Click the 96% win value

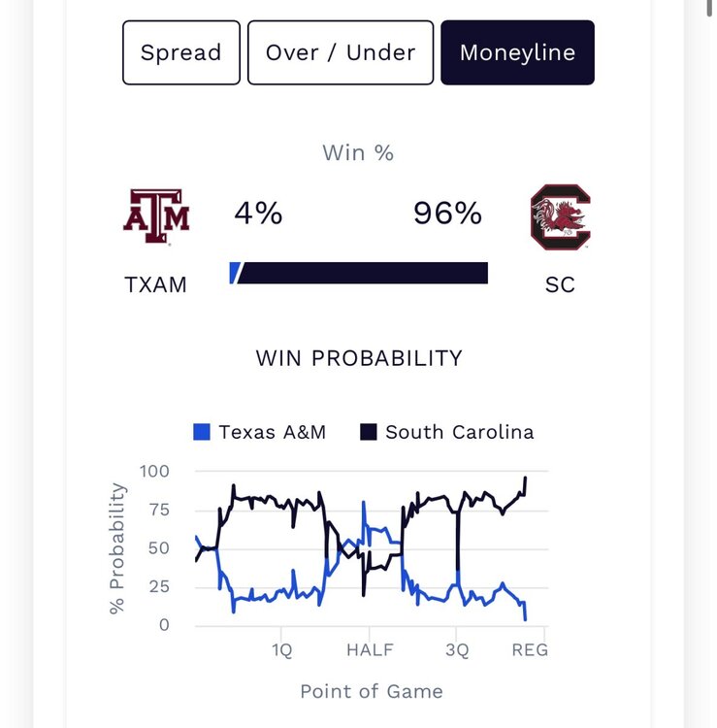tap(447, 213)
